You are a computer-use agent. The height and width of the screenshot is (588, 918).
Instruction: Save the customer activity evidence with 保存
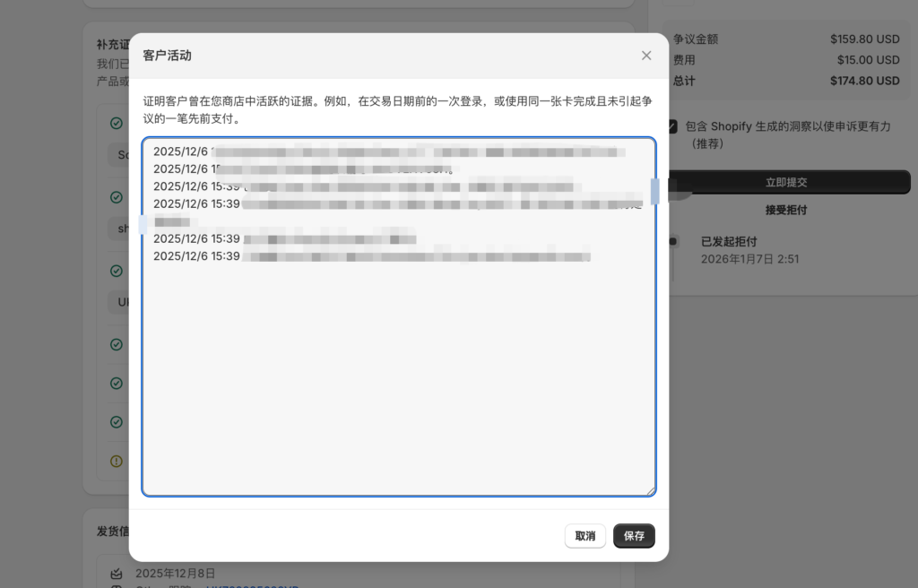coord(634,535)
